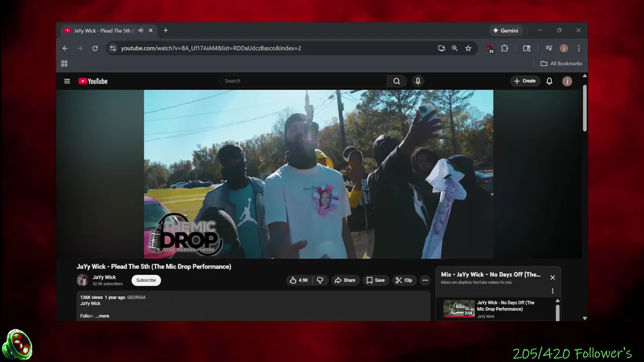Click the Mix playlist scrollbar

coord(557,312)
